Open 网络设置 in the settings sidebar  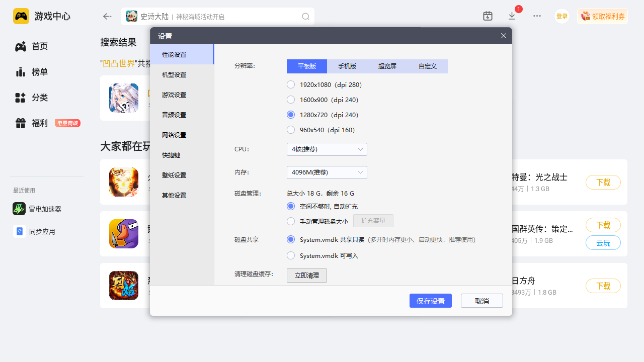coord(174,135)
